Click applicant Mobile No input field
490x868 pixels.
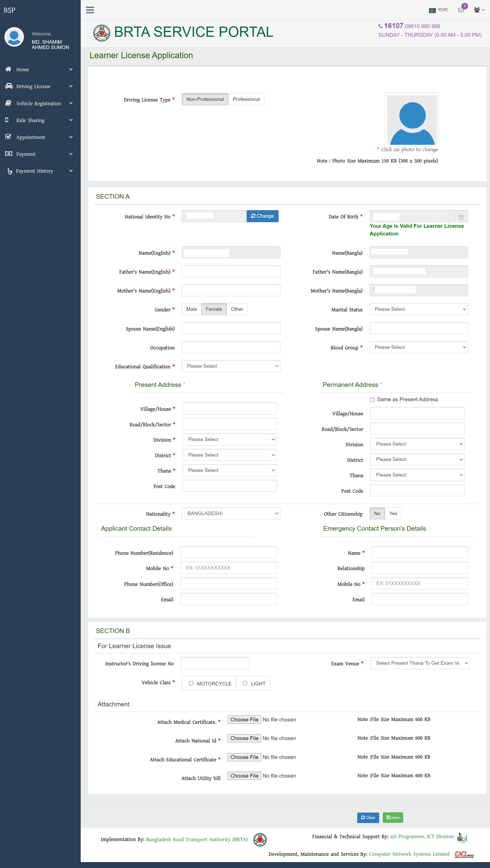pos(228,568)
